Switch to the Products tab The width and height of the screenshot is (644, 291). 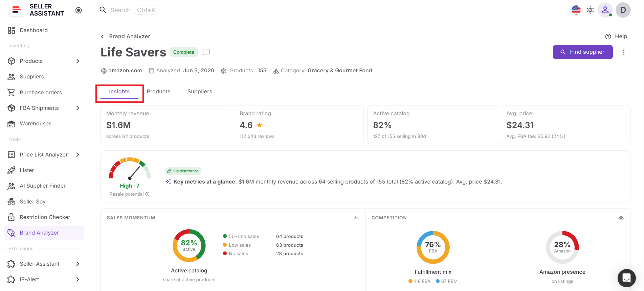coord(158,92)
